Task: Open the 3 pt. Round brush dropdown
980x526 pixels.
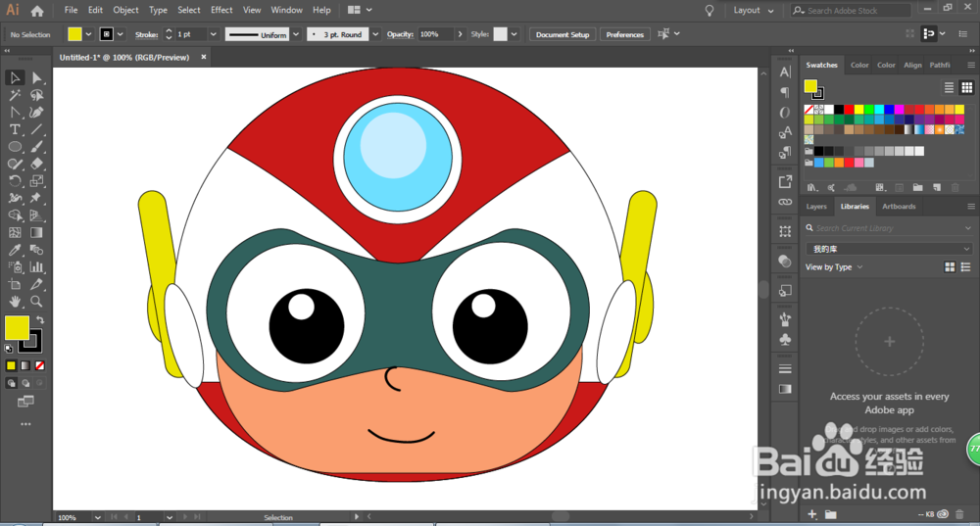Action: tap(375, 34)
